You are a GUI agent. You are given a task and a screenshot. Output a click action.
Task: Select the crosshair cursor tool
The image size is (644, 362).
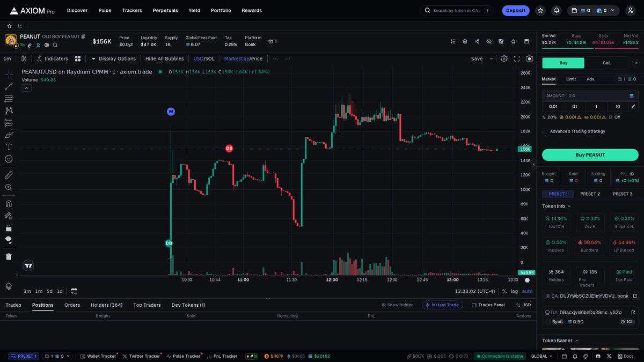tap(9, 74)
